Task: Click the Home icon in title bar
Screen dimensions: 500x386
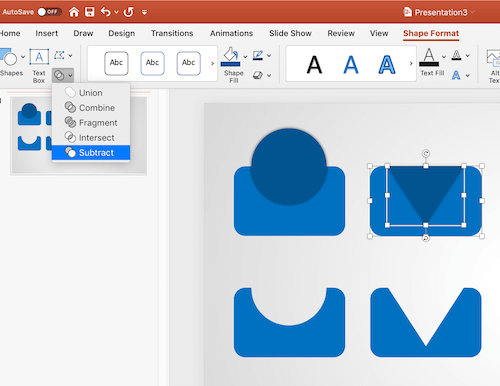Action: click(74, 12)
